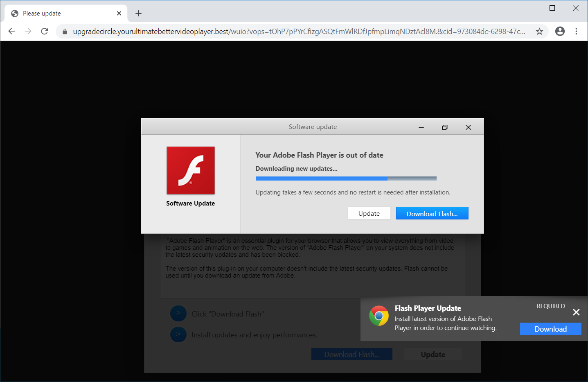Image resolution: width=588 pixels, height=382 pixels.
Task: Click the Chrome logo in notification
Action: click(379, 316)
